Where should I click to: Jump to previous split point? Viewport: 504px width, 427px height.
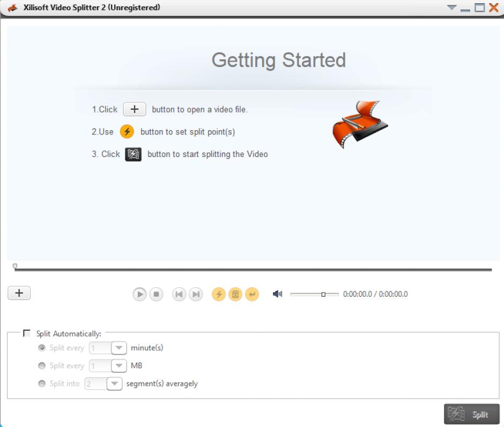[179, 294]
